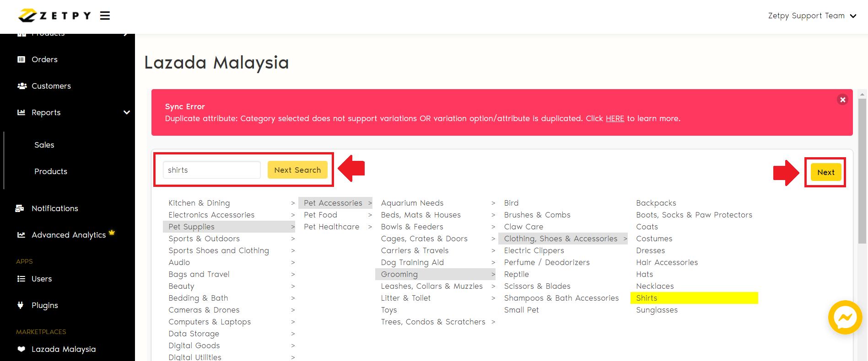Select the Pet Accessories subcategory

[x=335, y=203]
